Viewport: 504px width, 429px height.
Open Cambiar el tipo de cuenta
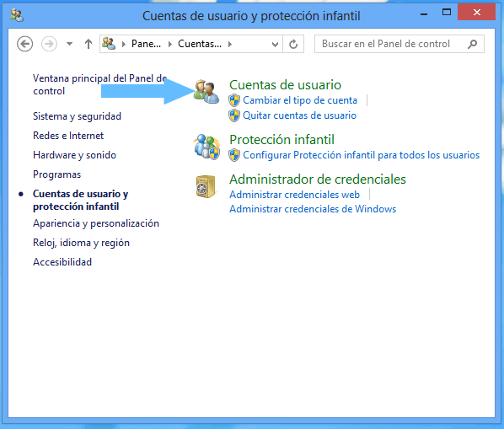click(300, 100)
